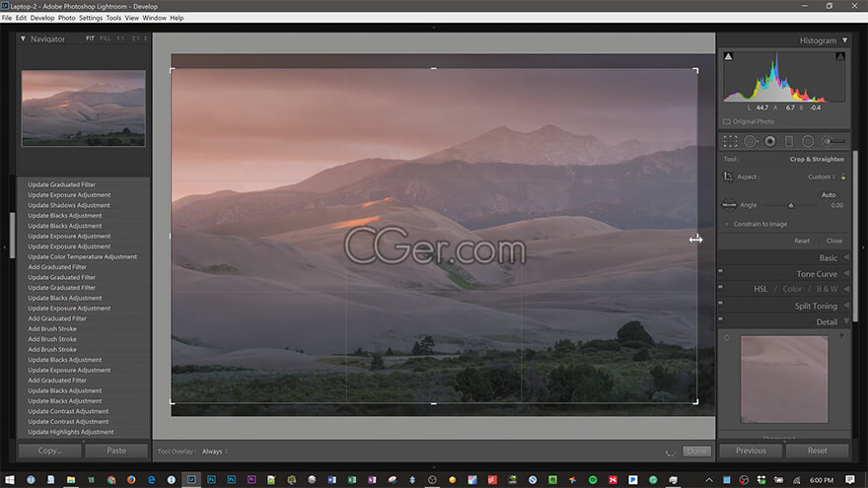Set Navigator zoom to 1:1

click(120, 38)
